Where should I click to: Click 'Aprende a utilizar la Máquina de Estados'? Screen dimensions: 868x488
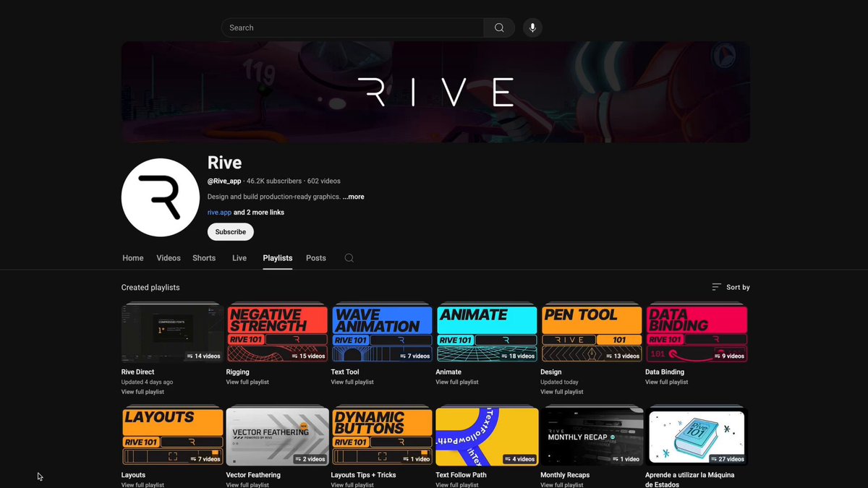[x=690, y=479]
